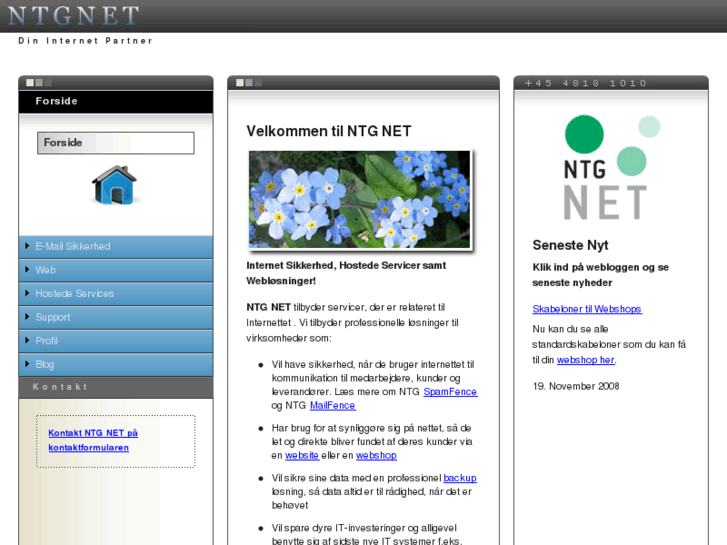
Task: Open the Profil menu entry
Action: [x=116, y=341]
